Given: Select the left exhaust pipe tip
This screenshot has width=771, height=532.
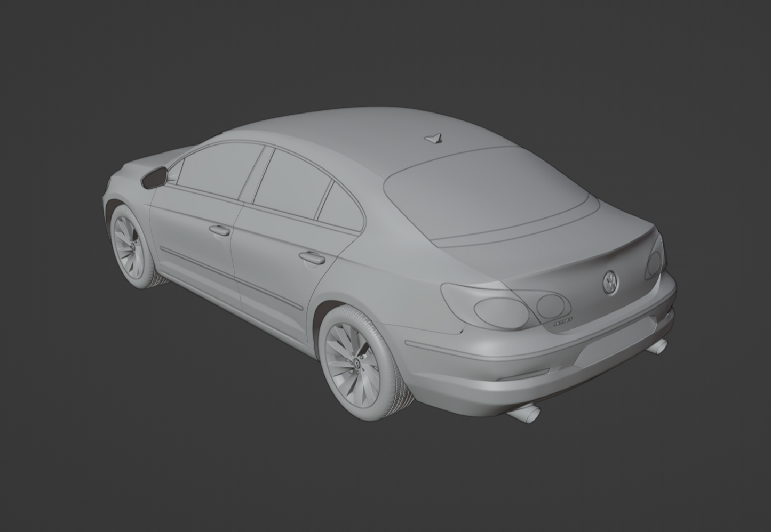Looking at the screenshot, I should 524,413.
